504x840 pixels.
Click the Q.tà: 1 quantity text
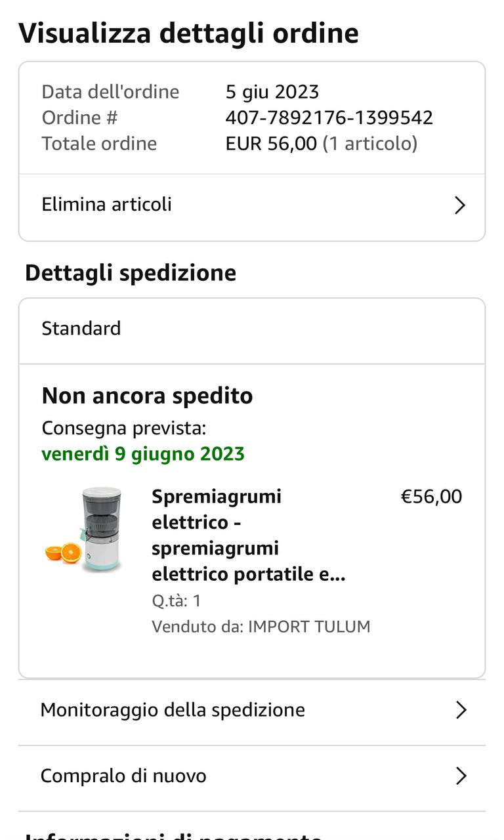pyautogui.click(x=177, y=600)
